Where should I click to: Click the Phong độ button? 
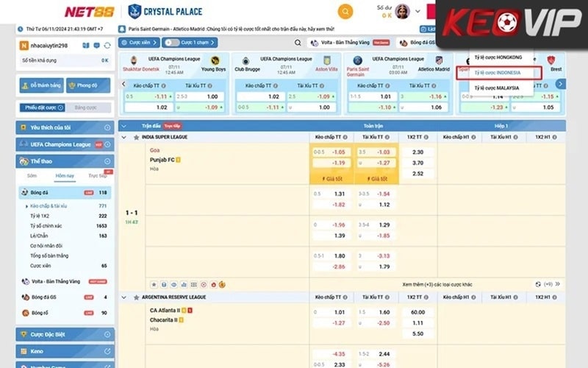88,85
